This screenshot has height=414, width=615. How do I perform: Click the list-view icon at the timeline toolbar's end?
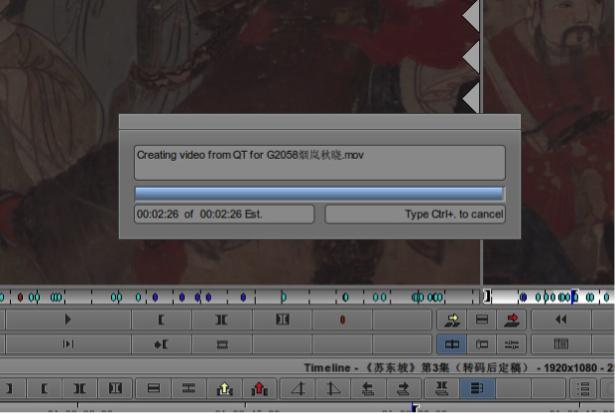pos(584,388)
